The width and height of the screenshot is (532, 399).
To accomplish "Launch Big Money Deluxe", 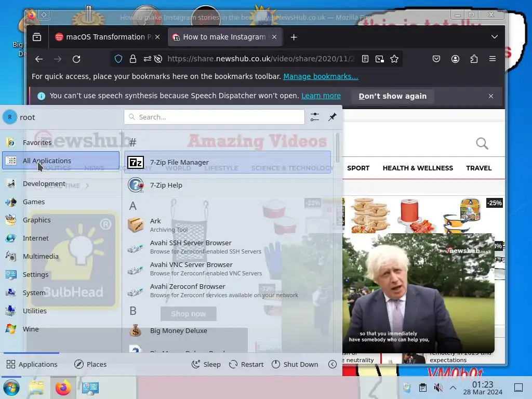I will coord(228,330).
